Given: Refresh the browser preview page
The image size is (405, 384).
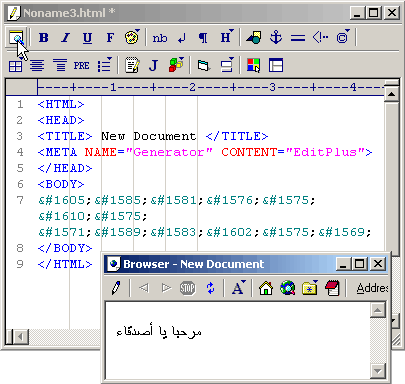Looking at the screenshot, I should (x=211, y=288).
